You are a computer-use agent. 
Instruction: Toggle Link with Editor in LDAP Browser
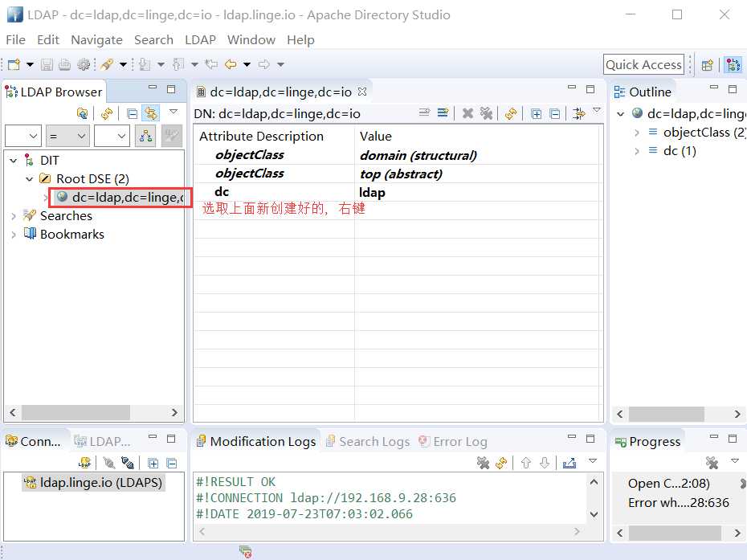151,113
